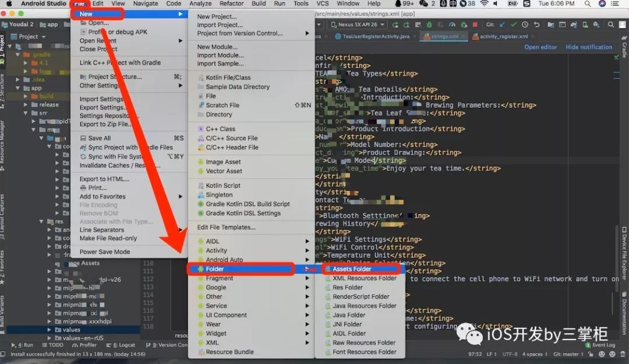Image resolution: width=629 pixels, height=364 pixels.
Task: Click the Git Commit checkmark icon
Action: coord(514,24)
